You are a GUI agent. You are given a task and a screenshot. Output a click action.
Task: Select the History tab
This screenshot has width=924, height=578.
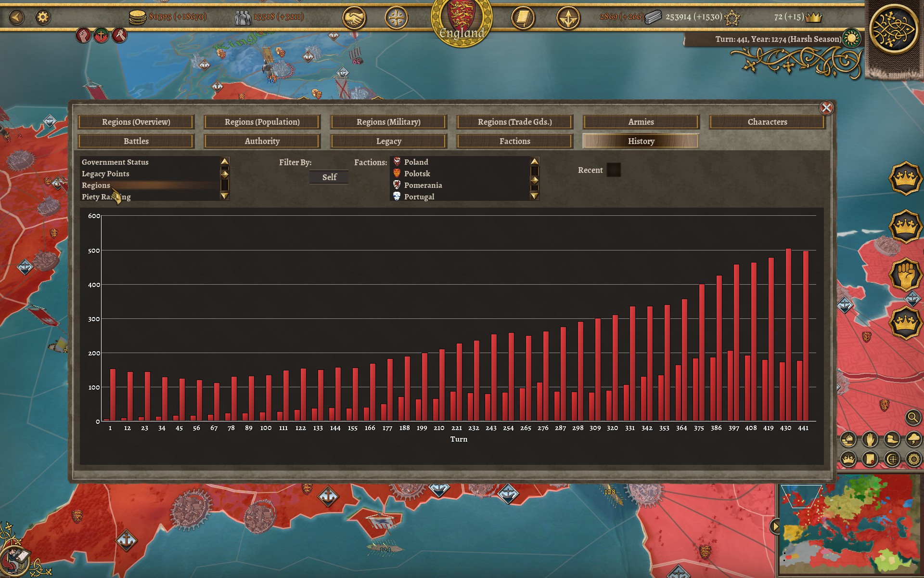(641, 141)
